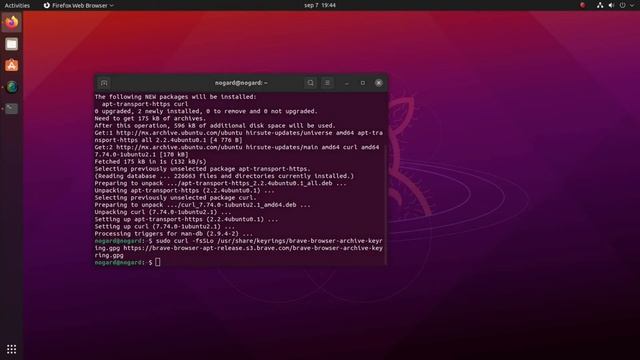Viewport: 640px width, 360px height.
Task: Open the terminal hamburger menu
Action: click(327, 83)
